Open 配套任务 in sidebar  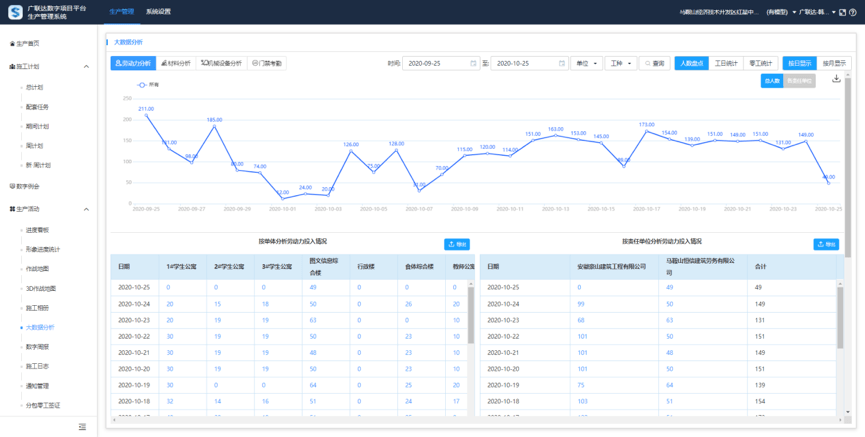[37, 106]
